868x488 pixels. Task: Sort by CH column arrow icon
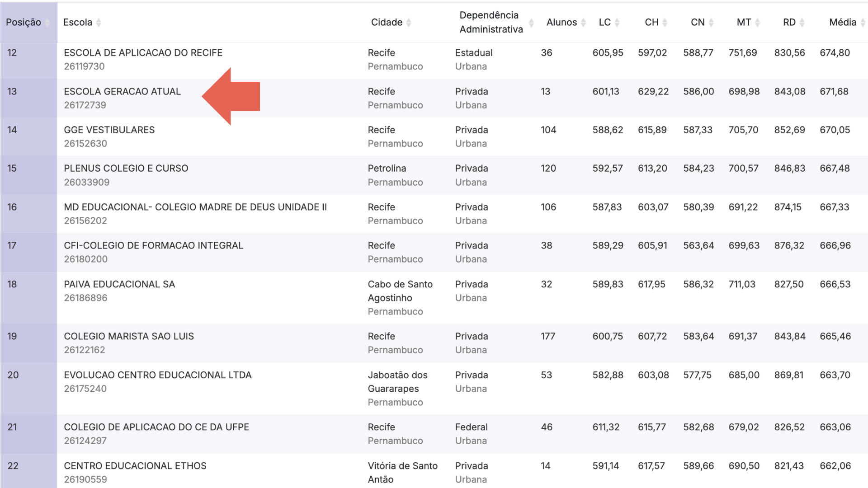tap(665, 23)
